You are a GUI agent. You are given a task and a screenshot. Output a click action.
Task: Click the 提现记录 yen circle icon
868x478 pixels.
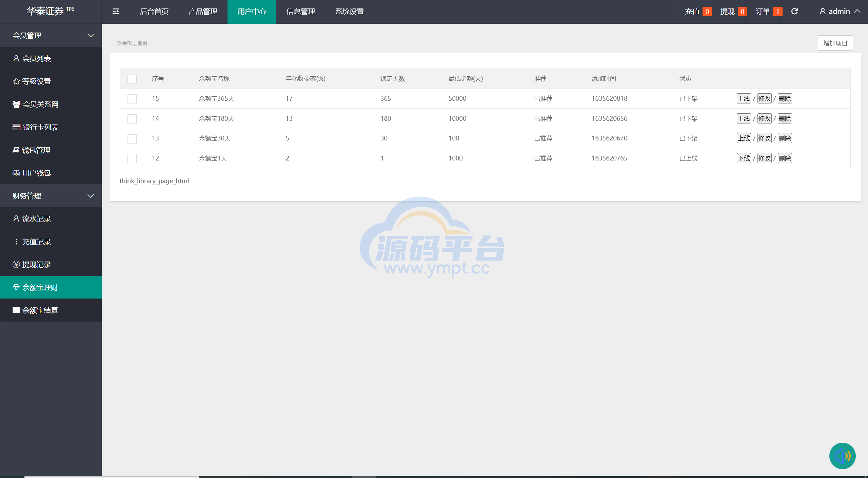16,264
